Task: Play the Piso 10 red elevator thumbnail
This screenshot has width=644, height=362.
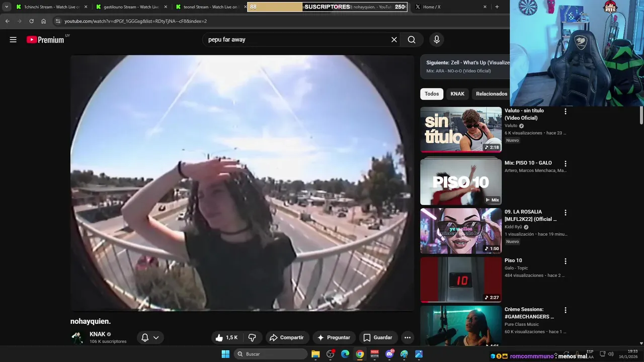Action: pos(461,279)
